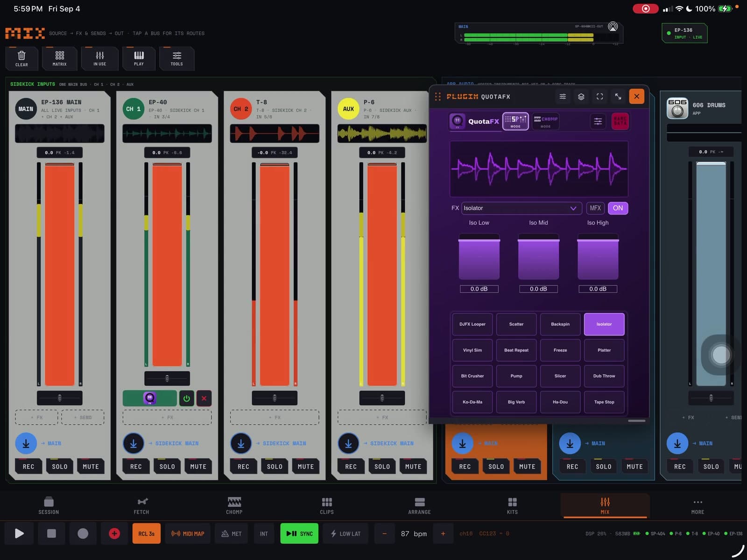Toggle the FX ON button in QuotaFX
The width and height of the screenshot is (747, 560).
point(618,208)
